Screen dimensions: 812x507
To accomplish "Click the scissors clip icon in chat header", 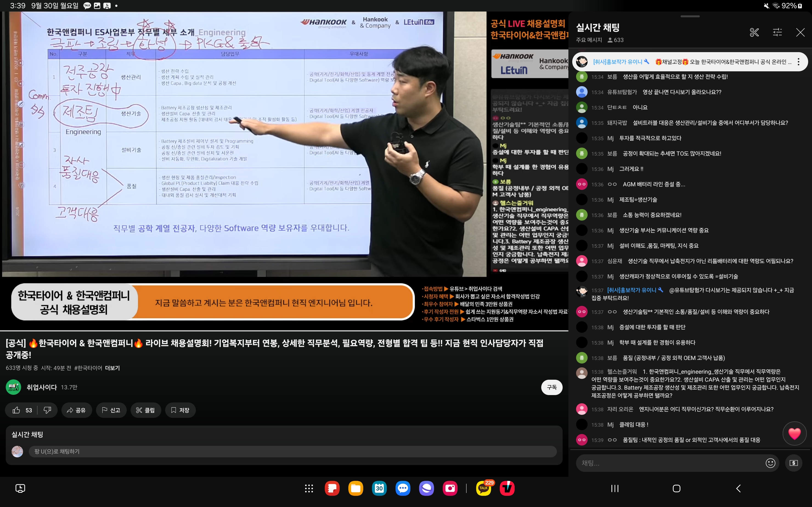I will pos(754,33).
